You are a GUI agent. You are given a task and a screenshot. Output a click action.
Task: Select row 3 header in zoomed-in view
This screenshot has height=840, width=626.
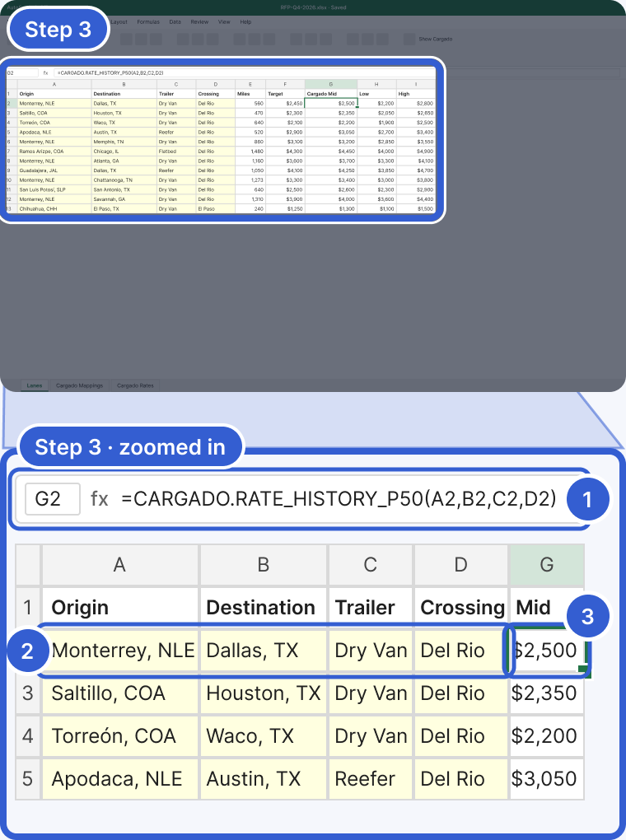tap(28, 693)
